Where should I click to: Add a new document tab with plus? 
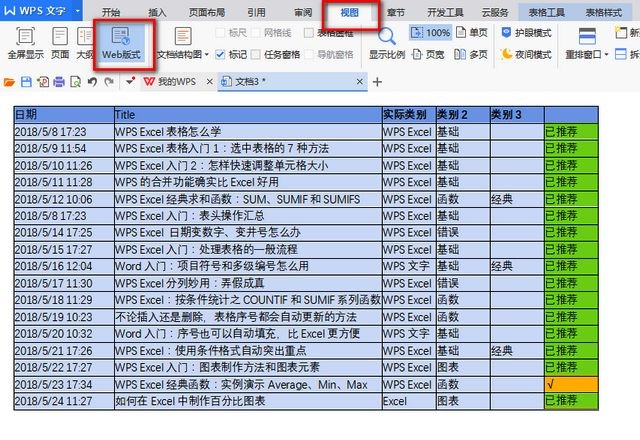(x=377, y=82)
